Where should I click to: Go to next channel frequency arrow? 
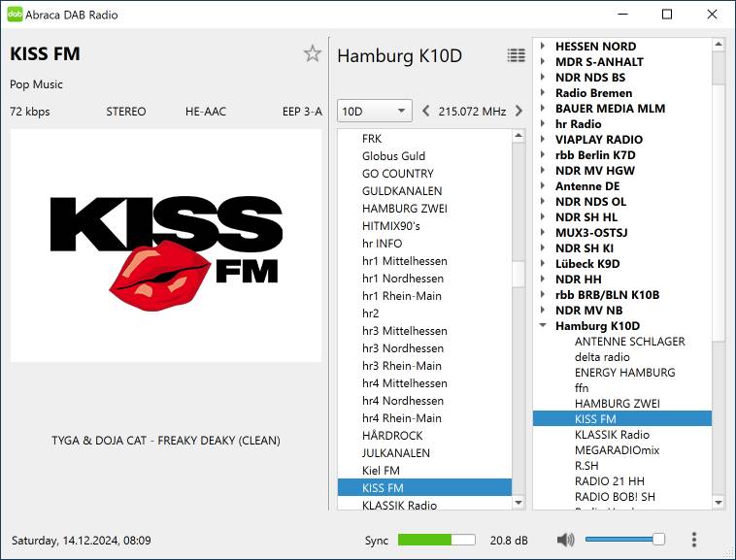tap(519, 112)
